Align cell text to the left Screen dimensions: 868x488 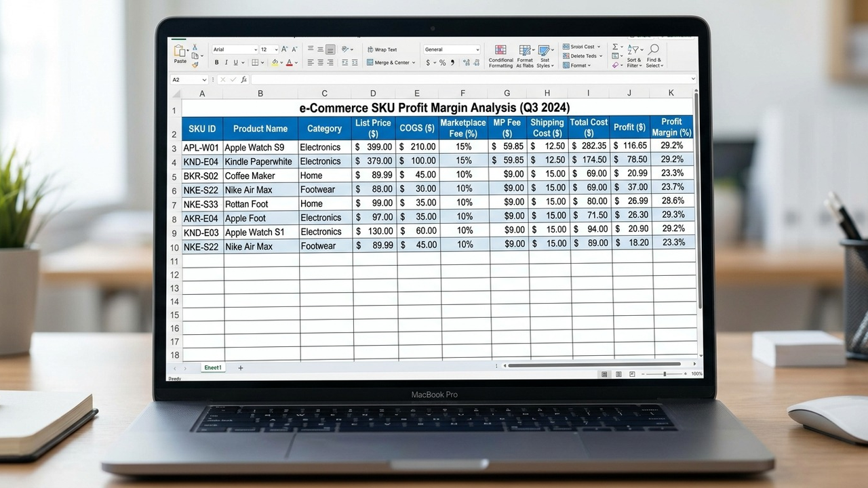pos(311,62)
